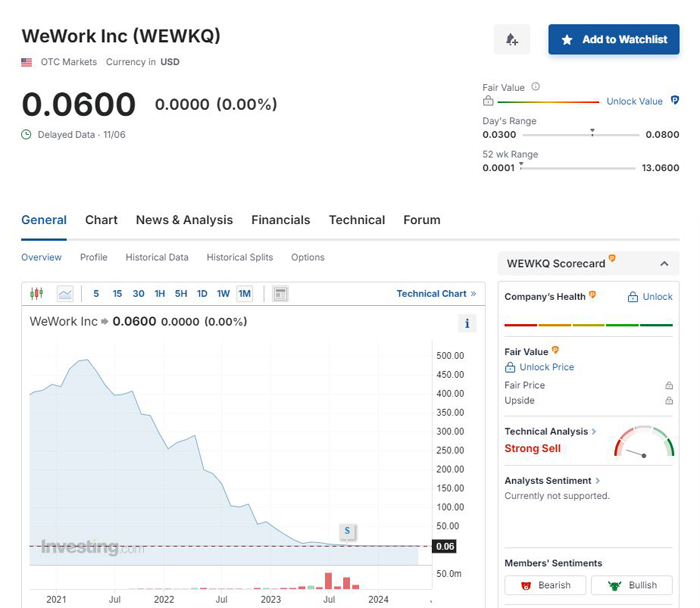Set chart interval to 15 minutes
This screenshot has width=700, height=608.
(x=117, y=294)
